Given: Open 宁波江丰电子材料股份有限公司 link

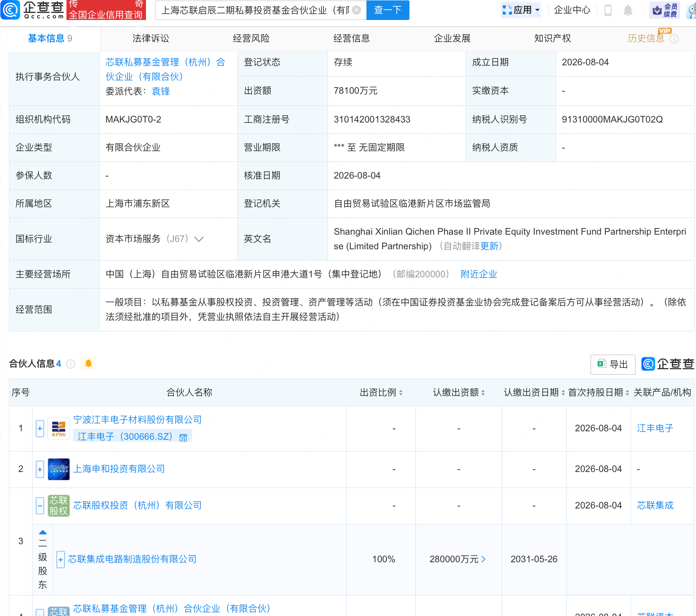Looking at the screenshot, I should 137,420.
